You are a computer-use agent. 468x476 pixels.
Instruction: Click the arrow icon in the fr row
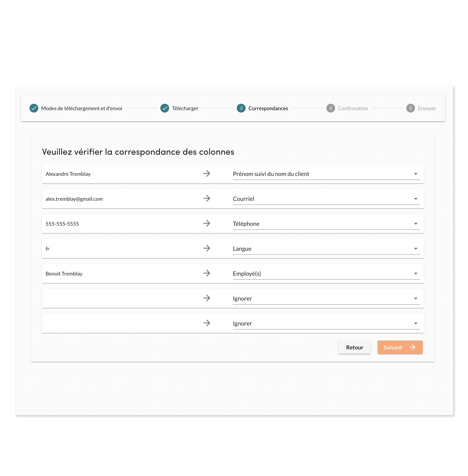click(207, 248)
